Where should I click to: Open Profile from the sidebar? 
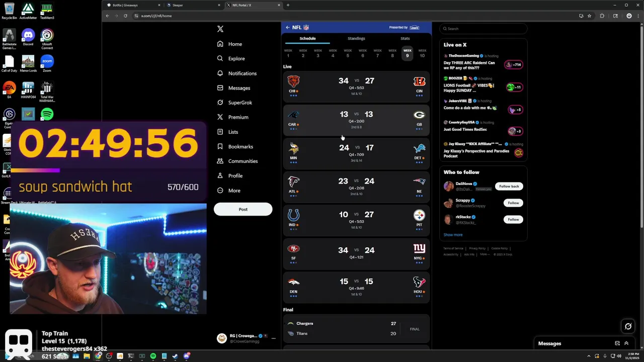click(229, 176)
